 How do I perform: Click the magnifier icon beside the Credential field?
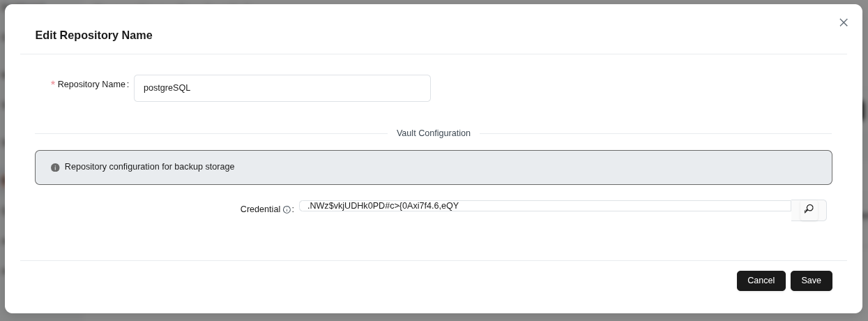coord(809,209)
